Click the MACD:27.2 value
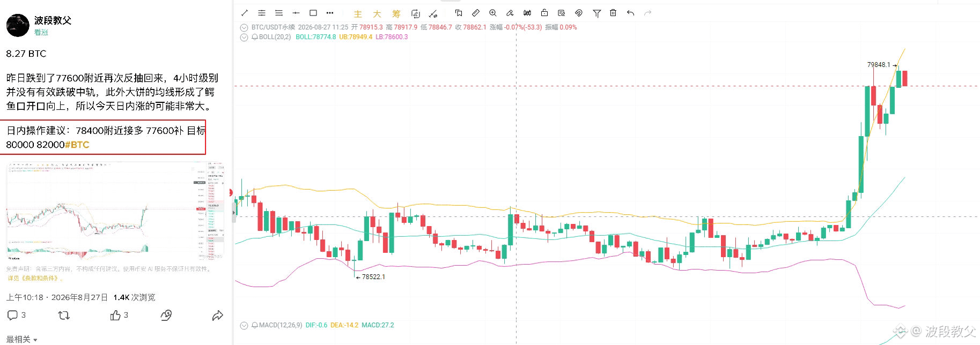This screenshot has width=980, height=345. coord(378,325)
